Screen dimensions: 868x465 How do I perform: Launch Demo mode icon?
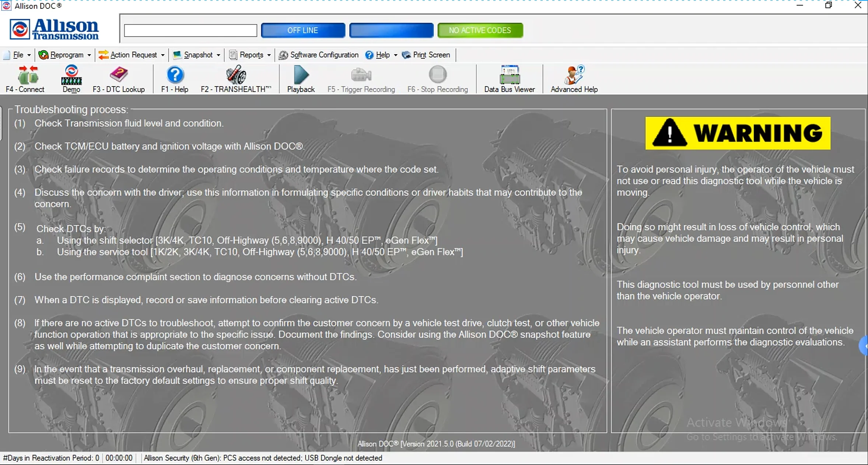pos(71,75)
